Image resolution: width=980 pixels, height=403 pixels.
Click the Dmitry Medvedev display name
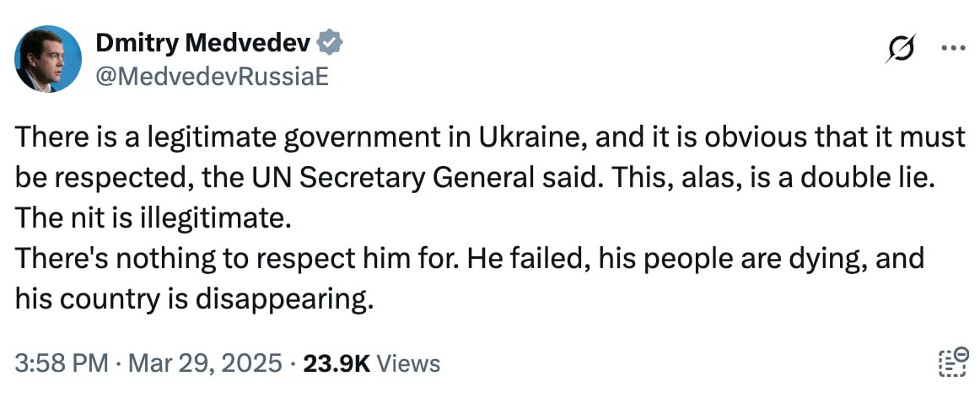[203, 43]
